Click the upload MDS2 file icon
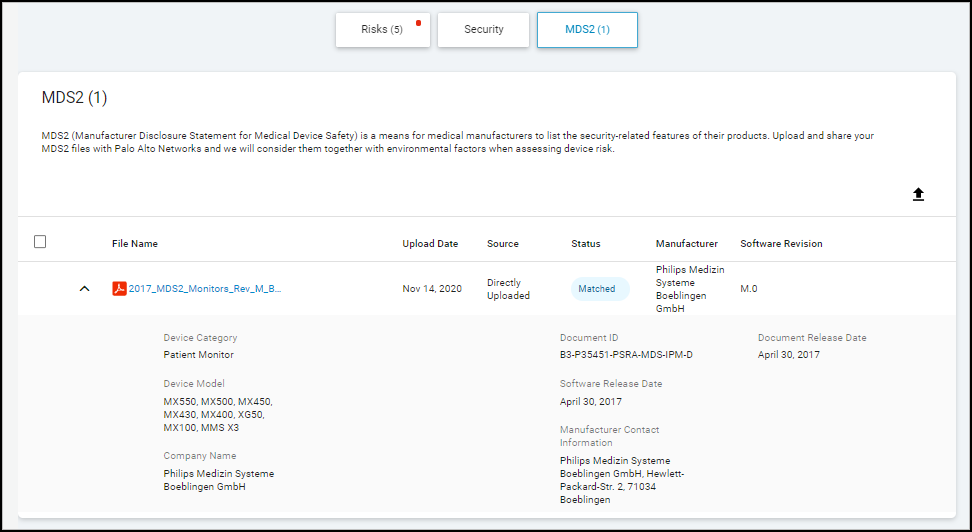972x532 pixels. 918,194
